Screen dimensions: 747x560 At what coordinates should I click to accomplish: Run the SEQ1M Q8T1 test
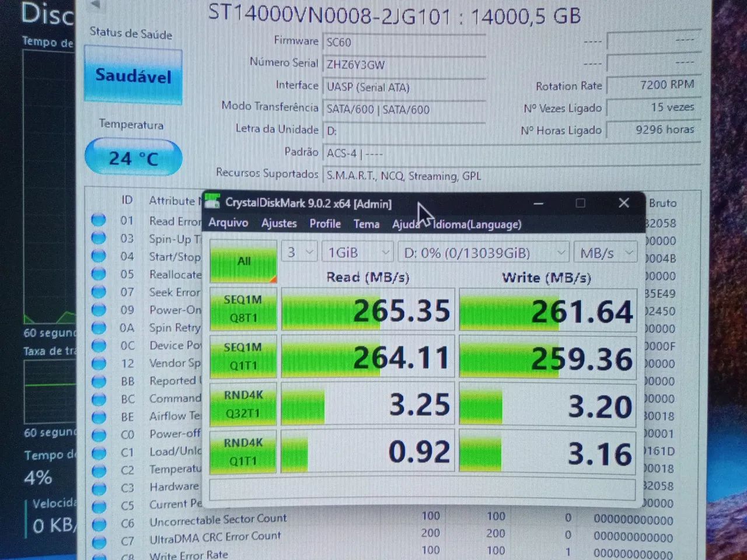pos(243,309)
